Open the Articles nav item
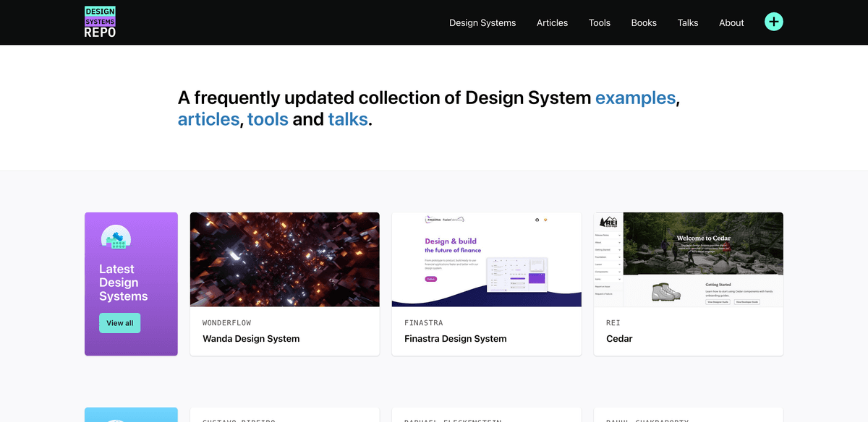 [552, 22]
